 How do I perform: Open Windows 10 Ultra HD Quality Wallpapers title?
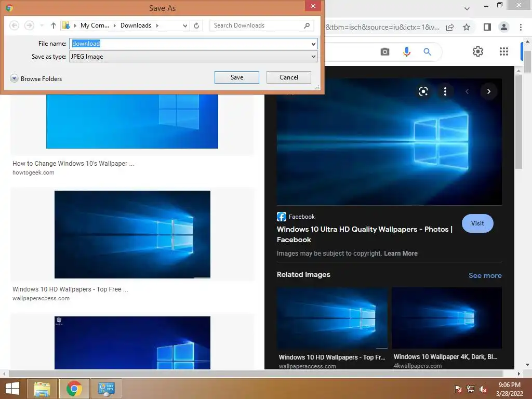point(365,234)
